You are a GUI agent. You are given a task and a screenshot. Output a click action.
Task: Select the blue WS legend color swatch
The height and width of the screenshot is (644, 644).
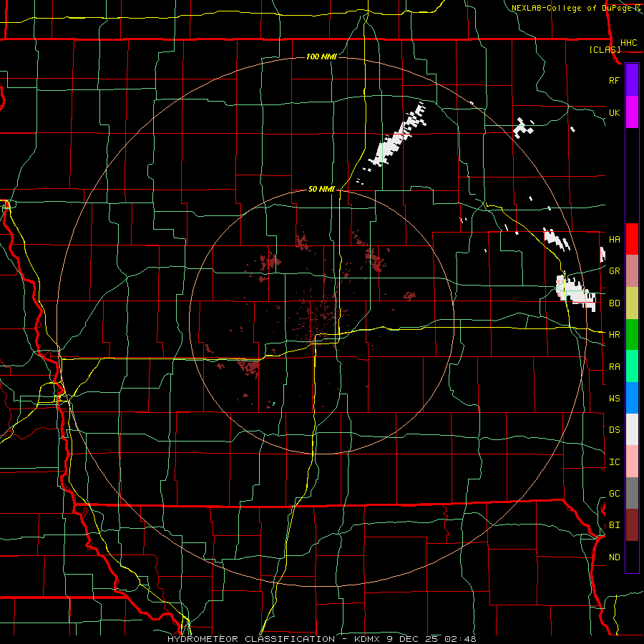[x=632, y=398]
